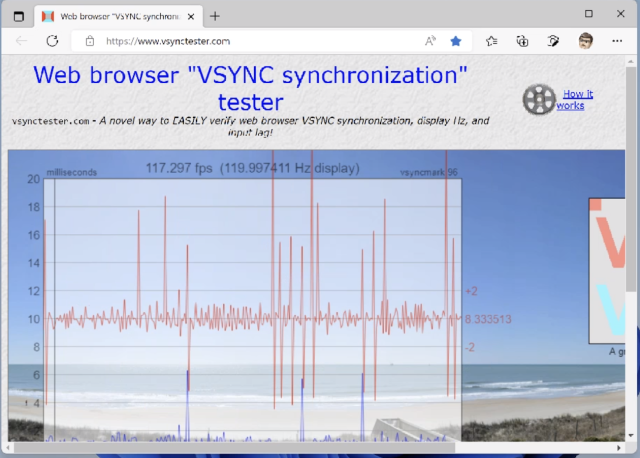
Task: Open the Collections icon
Action: (x=522, y=41)
